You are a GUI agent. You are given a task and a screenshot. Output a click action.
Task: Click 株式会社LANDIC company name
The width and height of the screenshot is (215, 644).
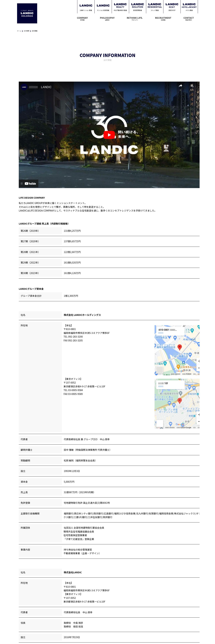pos(73,572)
